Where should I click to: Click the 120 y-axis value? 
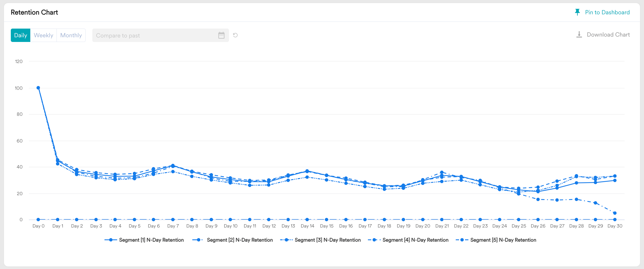pyautogui.click(x=19, y=61)
